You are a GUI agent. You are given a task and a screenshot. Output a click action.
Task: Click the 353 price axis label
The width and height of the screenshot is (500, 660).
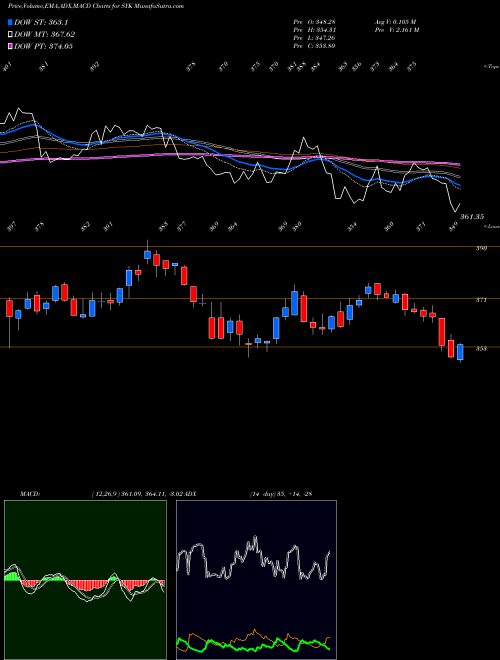481,349
